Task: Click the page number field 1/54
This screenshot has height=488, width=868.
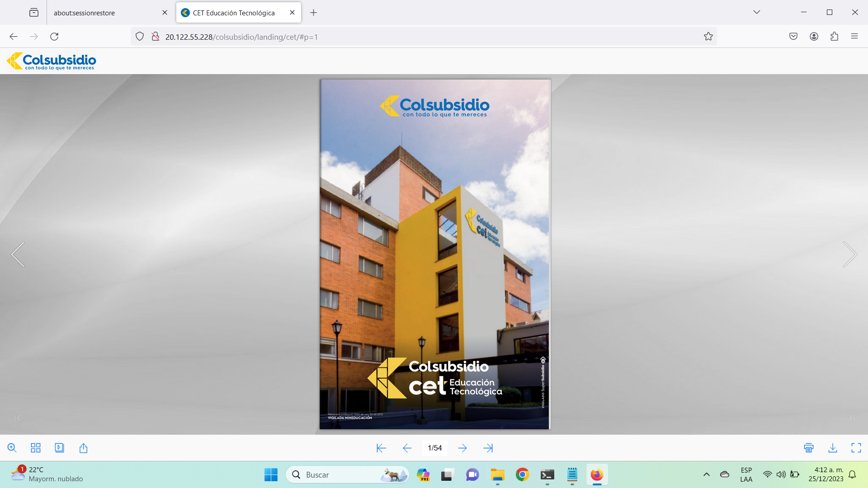Action: click(434, 448)
